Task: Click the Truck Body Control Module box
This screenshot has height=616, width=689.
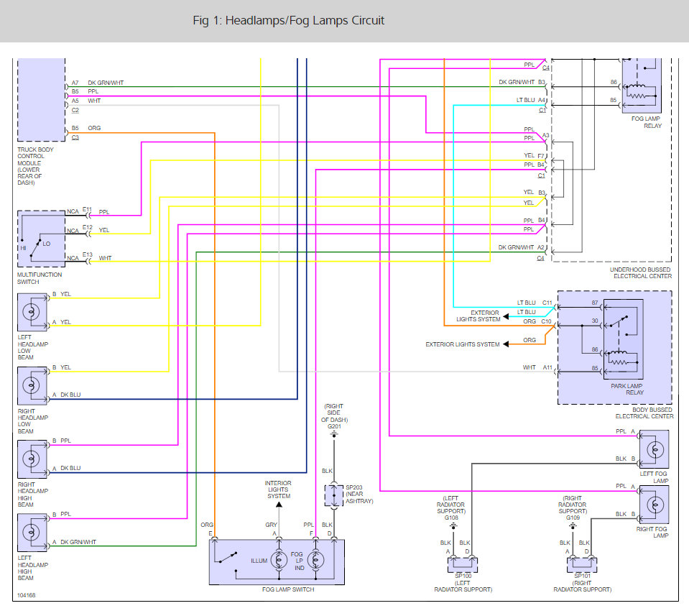Action: [x=41, y=99]
